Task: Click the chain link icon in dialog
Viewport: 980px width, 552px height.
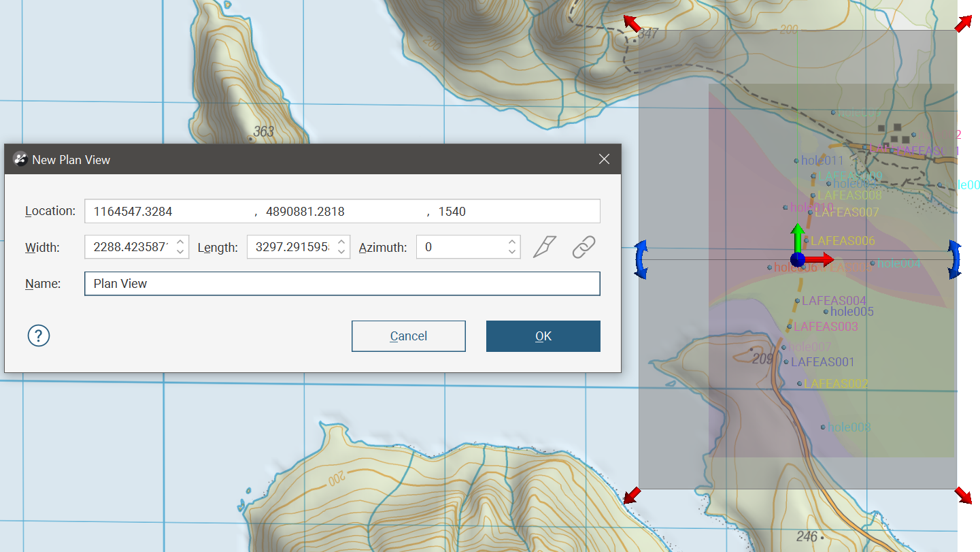Action: 584,247
